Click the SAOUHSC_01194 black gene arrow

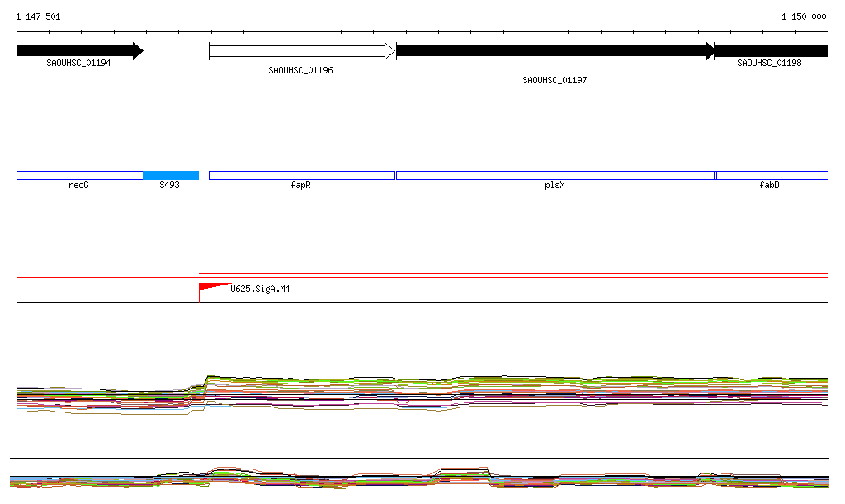[x=79, y=51]
